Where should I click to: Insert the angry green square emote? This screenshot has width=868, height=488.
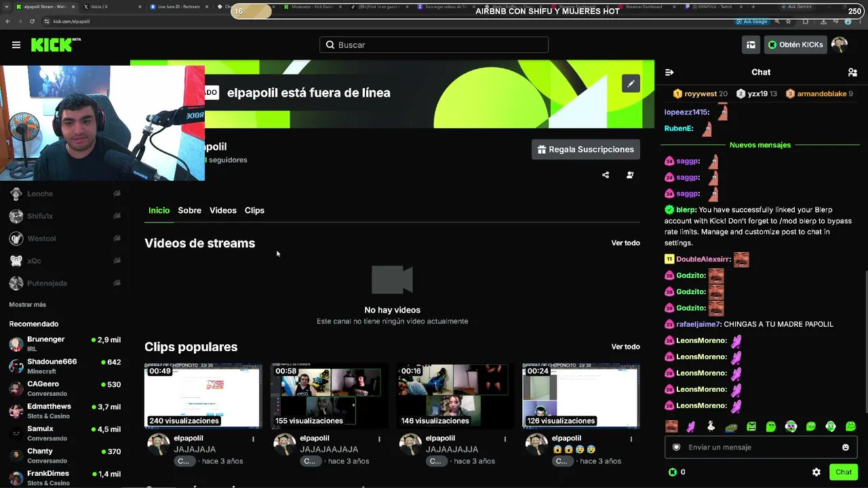pos(751,426)
